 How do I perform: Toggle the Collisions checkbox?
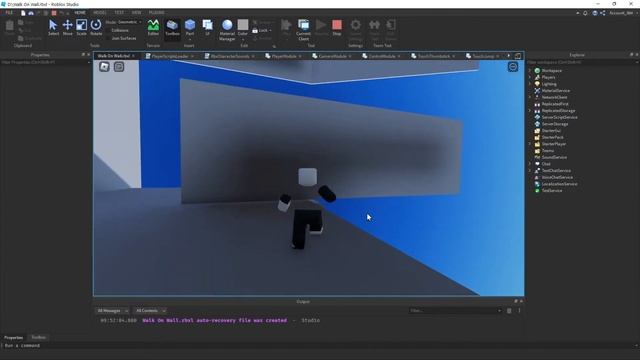(108, 30)
